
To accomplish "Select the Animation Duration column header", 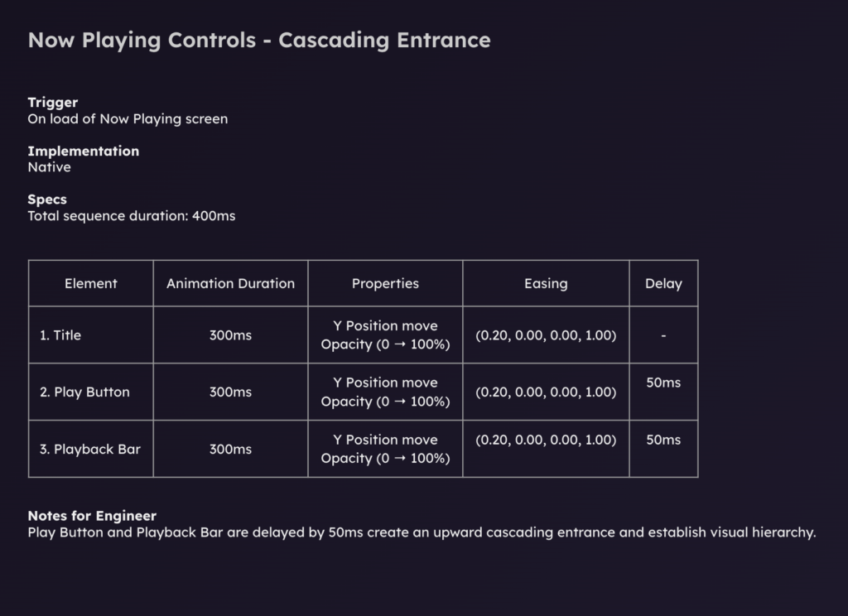I will click(x=230, y=283).
